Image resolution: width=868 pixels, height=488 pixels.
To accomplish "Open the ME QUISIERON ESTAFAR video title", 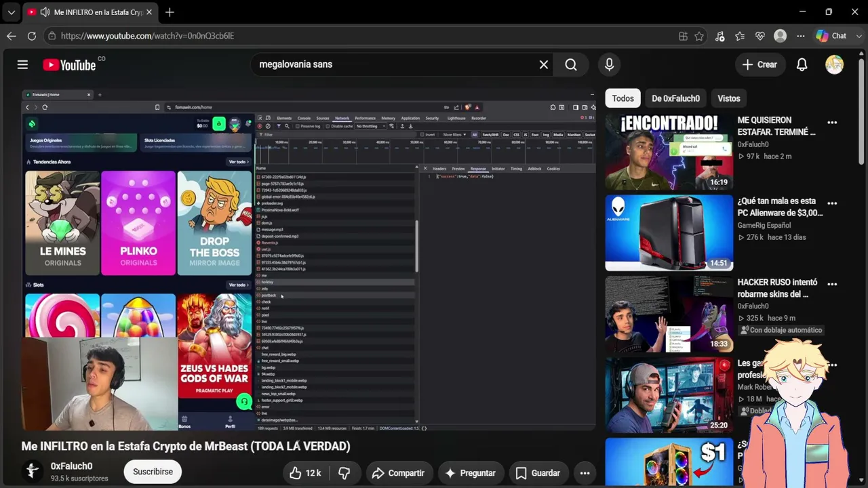I will [776, 126].
